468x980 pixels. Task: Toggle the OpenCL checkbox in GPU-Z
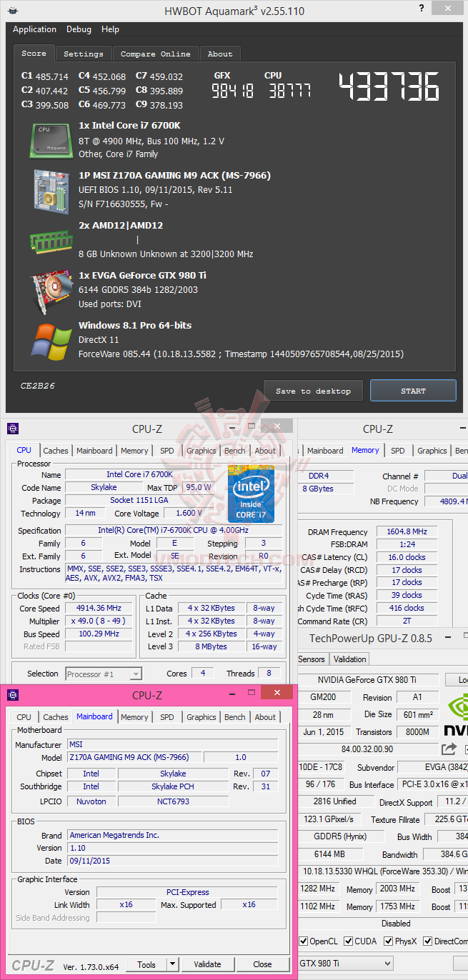pyautogui.click(x=303, y=941)
